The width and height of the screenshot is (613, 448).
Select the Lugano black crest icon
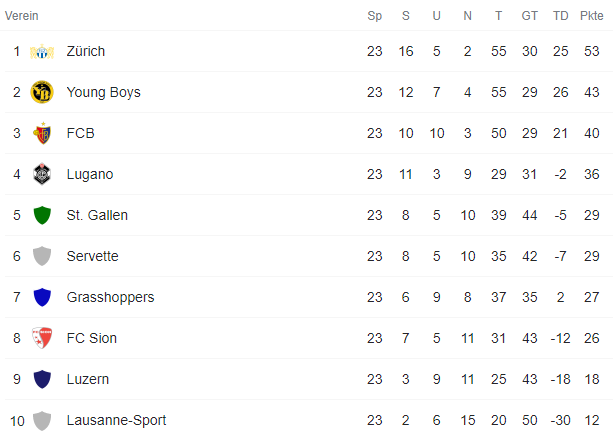click(42, 174)
